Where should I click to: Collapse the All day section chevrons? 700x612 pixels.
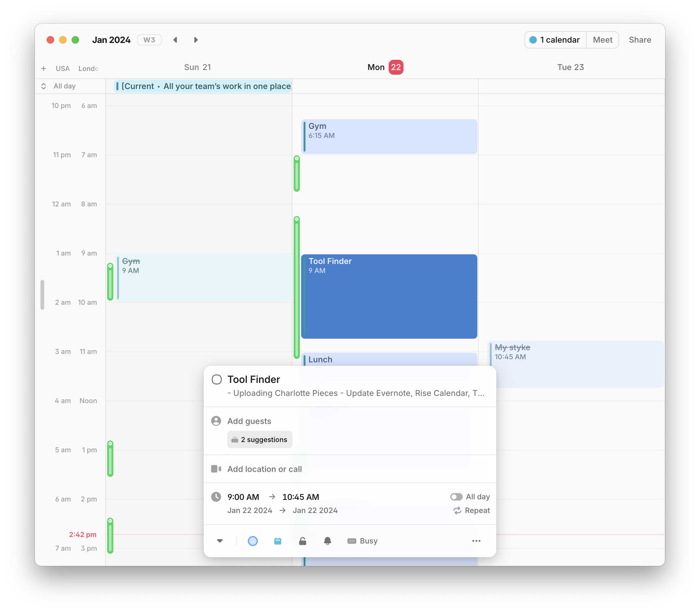point(44,86)
